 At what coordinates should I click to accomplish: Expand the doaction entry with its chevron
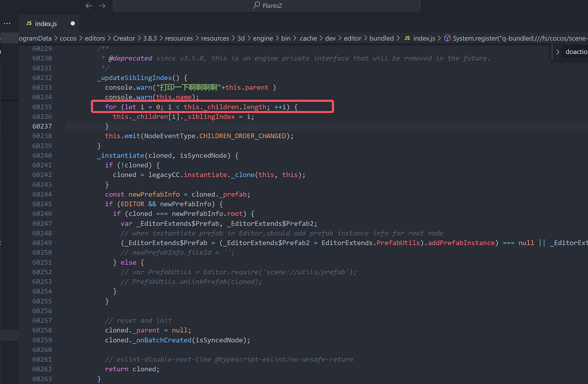click(x=558, y=52)
